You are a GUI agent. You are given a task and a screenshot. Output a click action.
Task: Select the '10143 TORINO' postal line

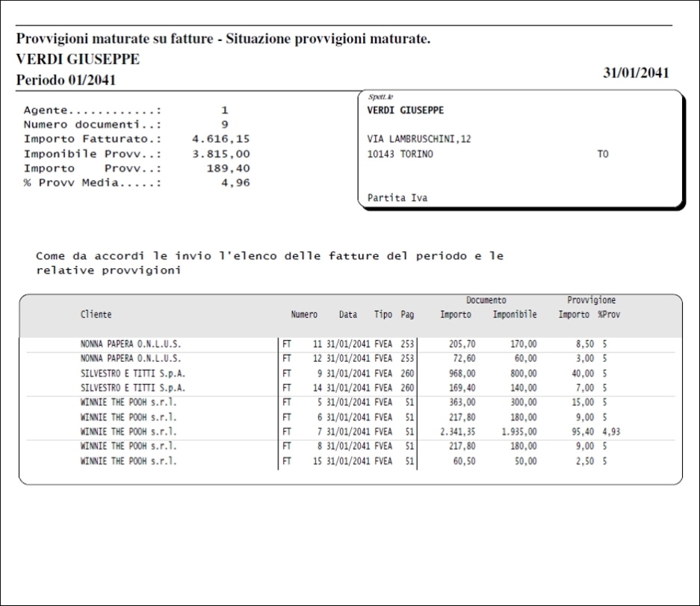coord(400,154)
